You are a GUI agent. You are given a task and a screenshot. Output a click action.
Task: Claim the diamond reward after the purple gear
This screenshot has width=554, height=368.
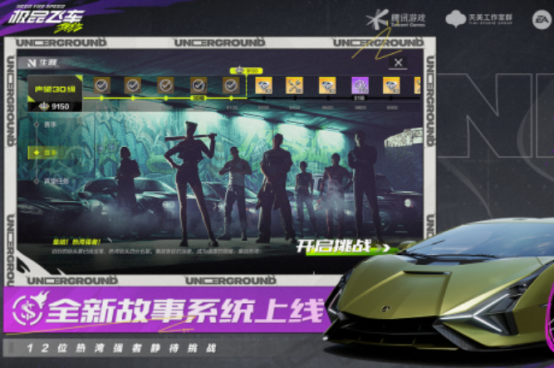click(391, 85)
